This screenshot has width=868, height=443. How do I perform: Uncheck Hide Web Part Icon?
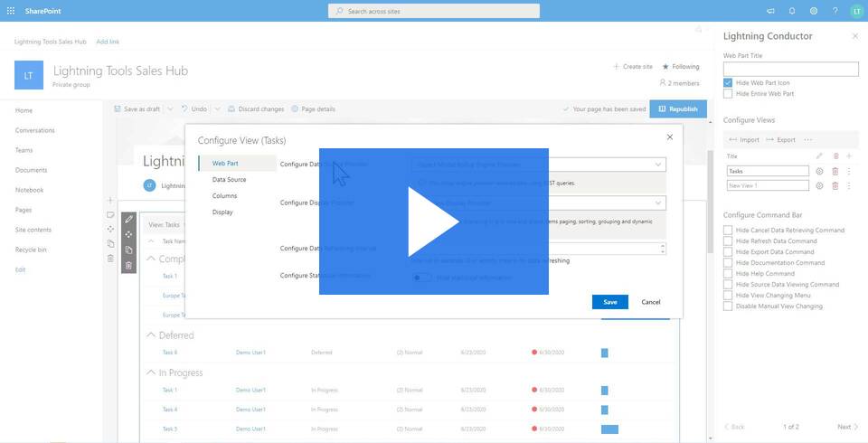728,82
